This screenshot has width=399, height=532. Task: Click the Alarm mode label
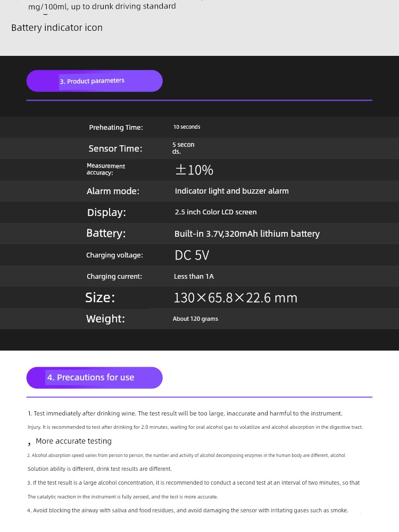click(x=113, y=191)
